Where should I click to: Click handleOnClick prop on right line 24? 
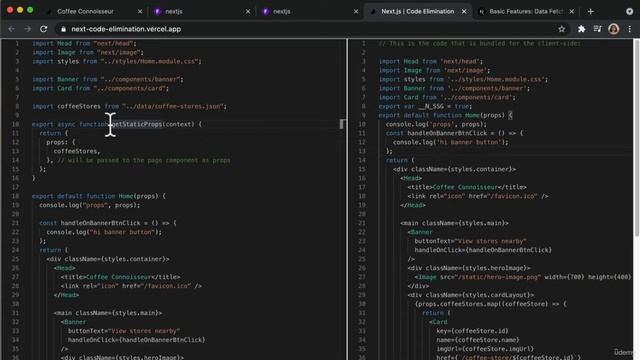tap(483, 250)
